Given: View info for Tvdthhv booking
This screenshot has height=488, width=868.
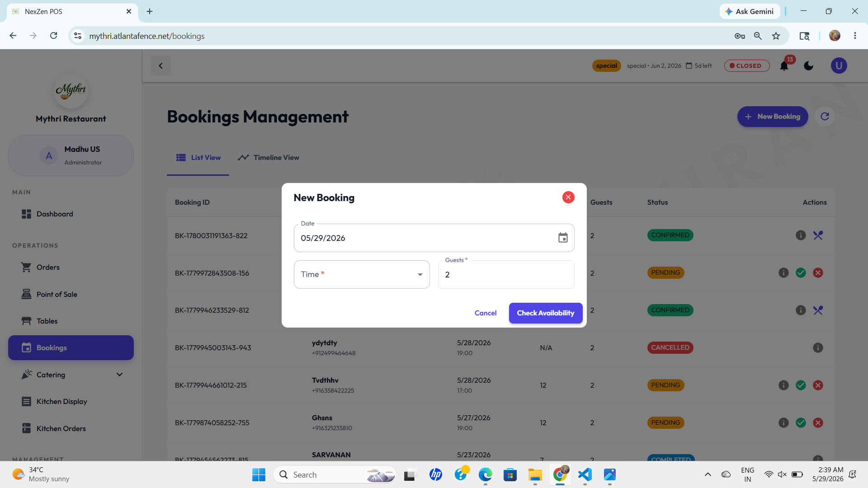Looking at the screenshot, I should (783, 385).
